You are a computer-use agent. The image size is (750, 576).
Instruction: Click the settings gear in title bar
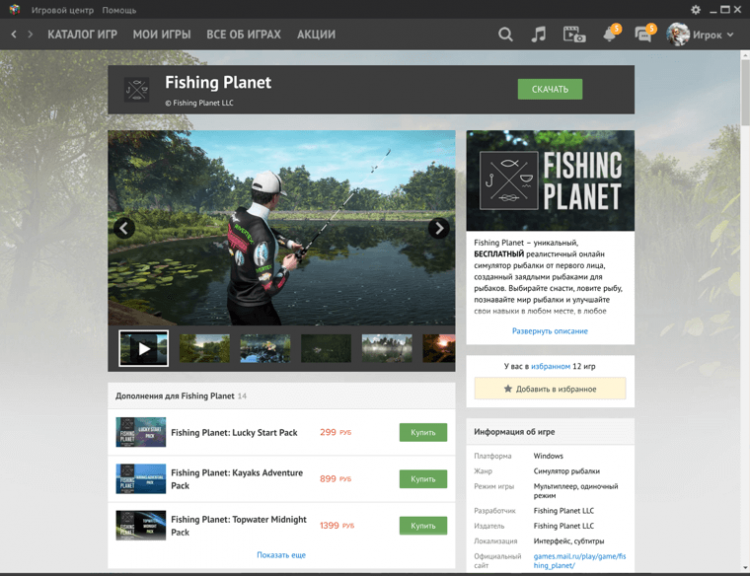coord(696,9)
